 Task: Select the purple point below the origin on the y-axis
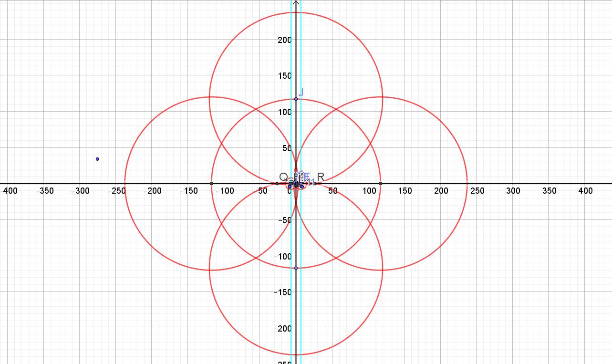[296, 268]
